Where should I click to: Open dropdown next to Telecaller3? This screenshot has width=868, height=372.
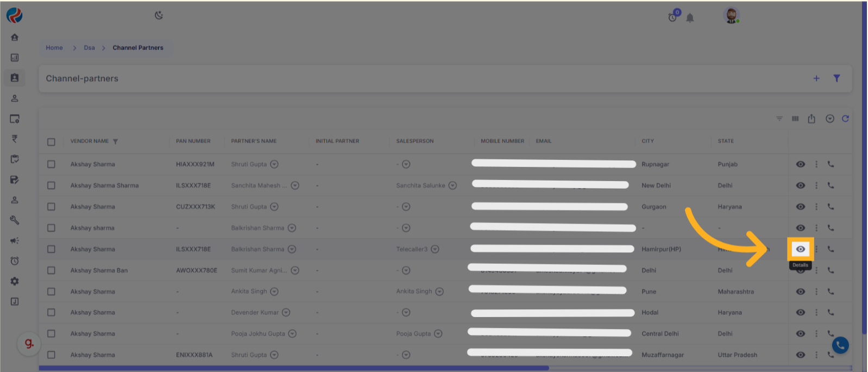point(435,249)
